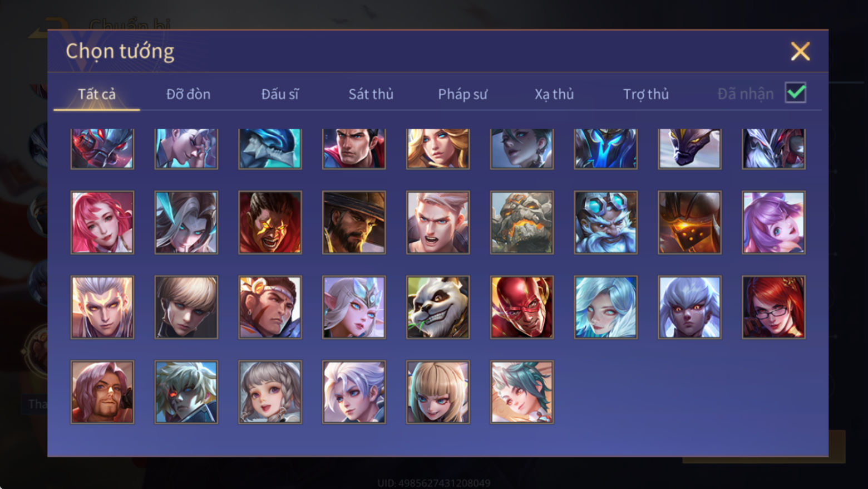
Task: Select the pink-haired female hero portrait
Action: [x=102, y=223]
